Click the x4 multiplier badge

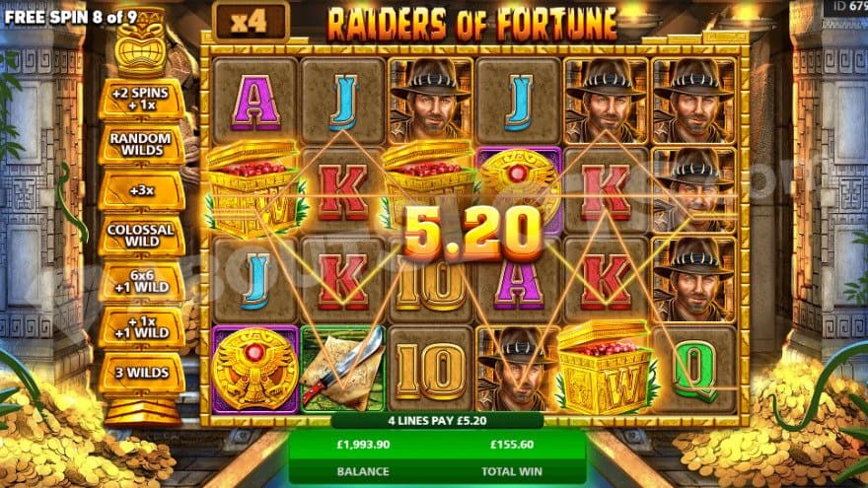point(251,21)
